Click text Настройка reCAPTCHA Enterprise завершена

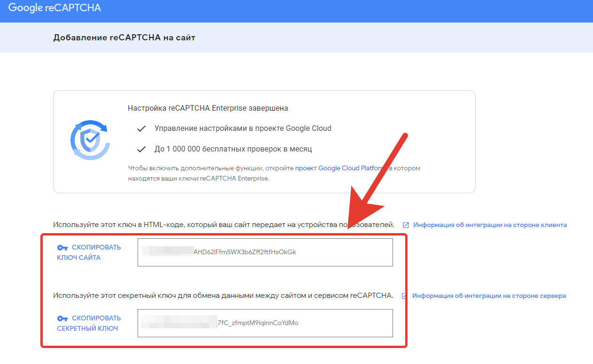point(208,108)
